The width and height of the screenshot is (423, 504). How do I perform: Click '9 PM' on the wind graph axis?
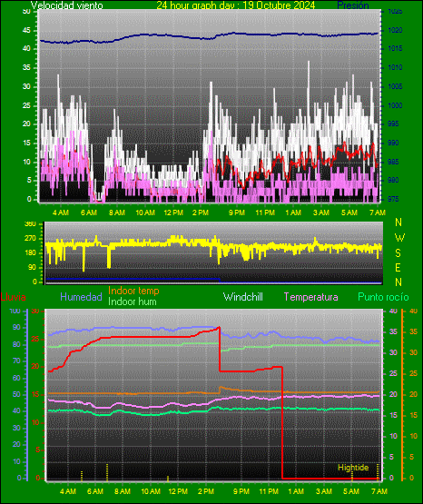click(x=237, y=212)
